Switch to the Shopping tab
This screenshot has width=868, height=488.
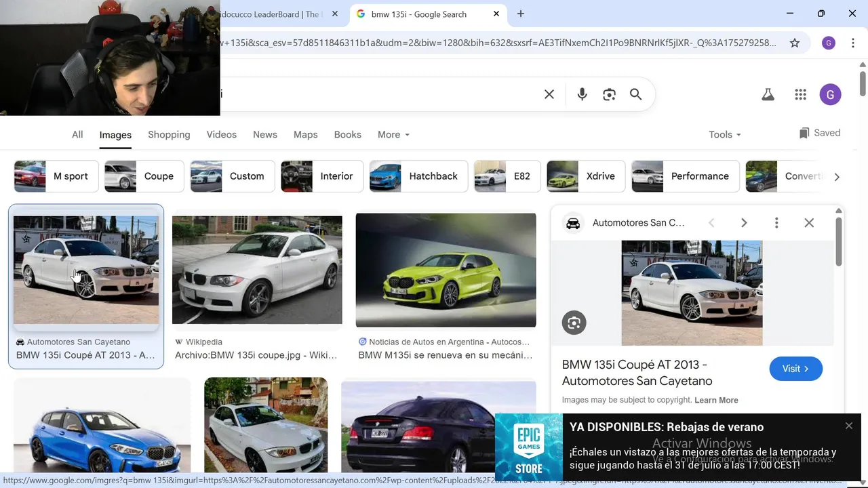tap(169, 134)
